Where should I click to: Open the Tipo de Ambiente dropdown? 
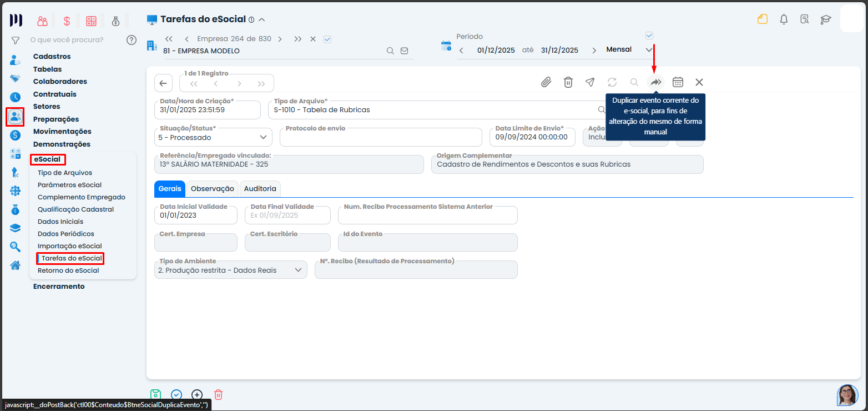298,270
